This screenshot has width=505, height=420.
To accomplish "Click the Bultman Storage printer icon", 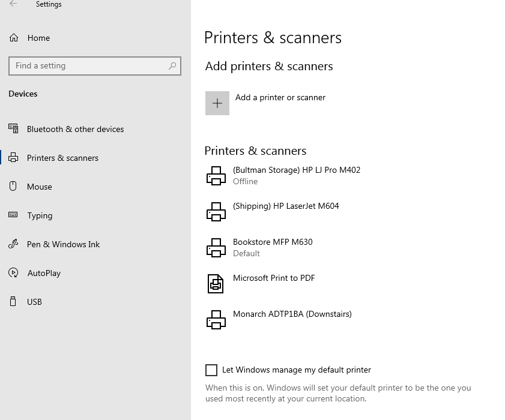I will pos(216,176).
